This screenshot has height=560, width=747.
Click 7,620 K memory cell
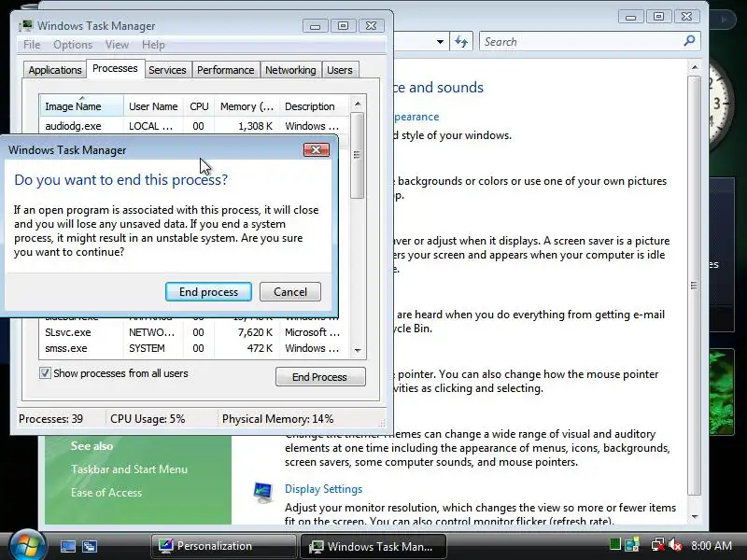255,332
